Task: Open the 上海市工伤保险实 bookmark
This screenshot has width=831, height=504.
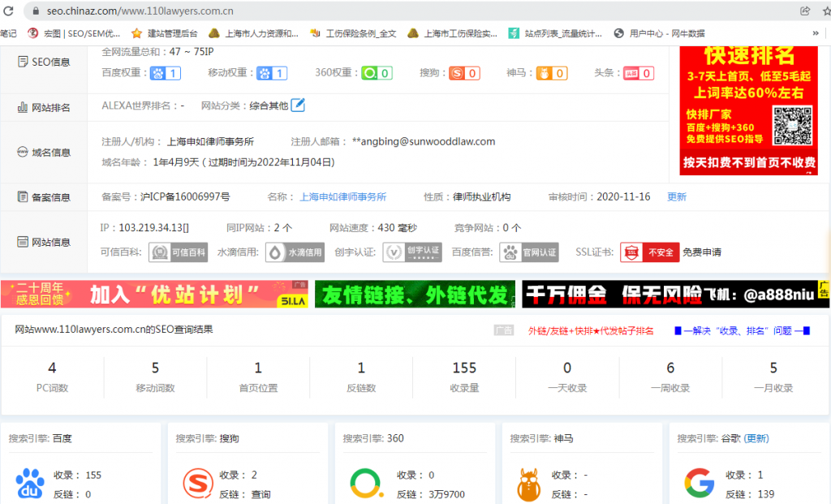Action: [x=453, y=33]
